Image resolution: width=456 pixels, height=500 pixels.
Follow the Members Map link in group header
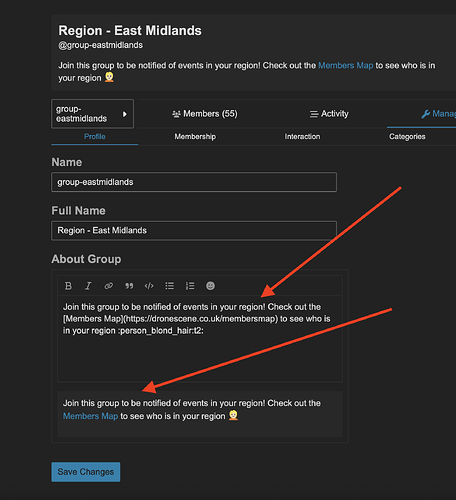[x=346, y=65]
